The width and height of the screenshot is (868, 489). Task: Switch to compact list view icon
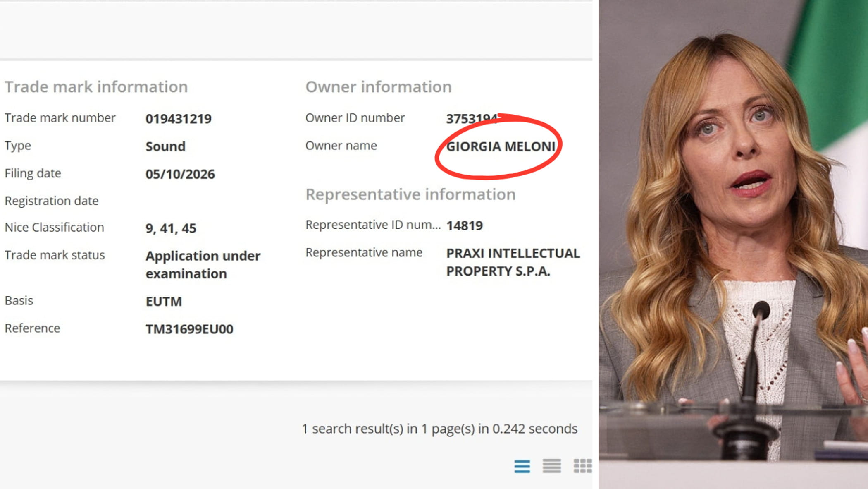coord(552,466)
